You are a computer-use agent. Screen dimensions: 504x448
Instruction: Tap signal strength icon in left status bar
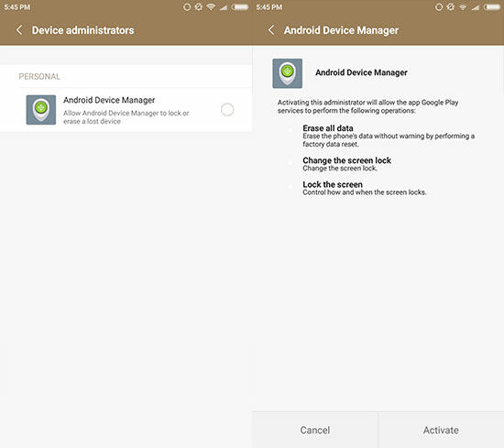click(x=224, y=7)
